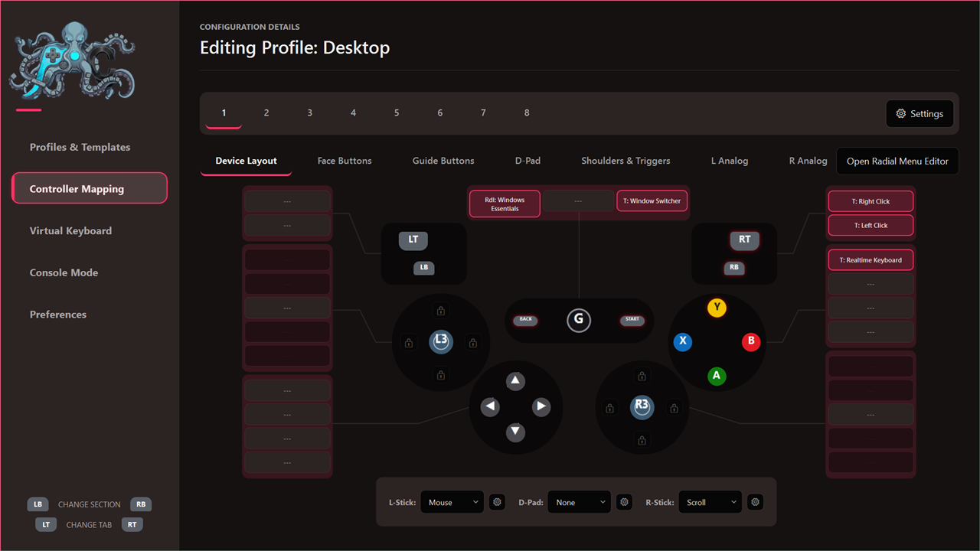
Task: Select the L3 left stick button
Action: click(x=441, y=341)
